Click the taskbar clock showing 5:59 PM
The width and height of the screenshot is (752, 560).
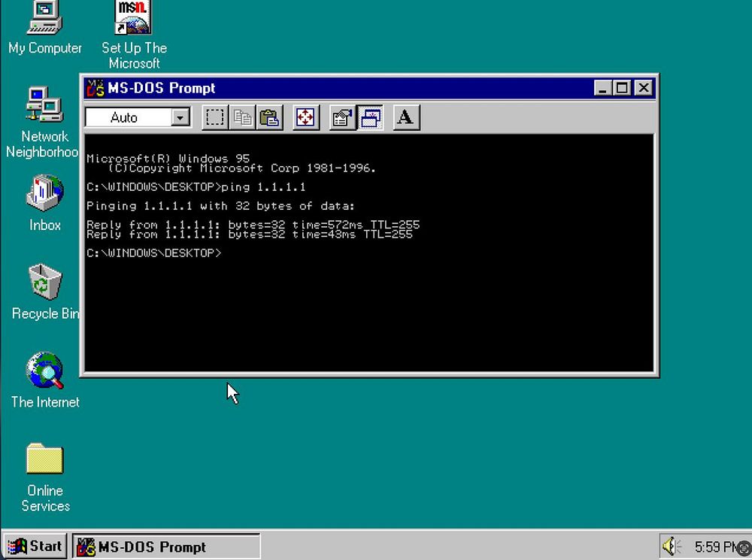click(717, 546)
